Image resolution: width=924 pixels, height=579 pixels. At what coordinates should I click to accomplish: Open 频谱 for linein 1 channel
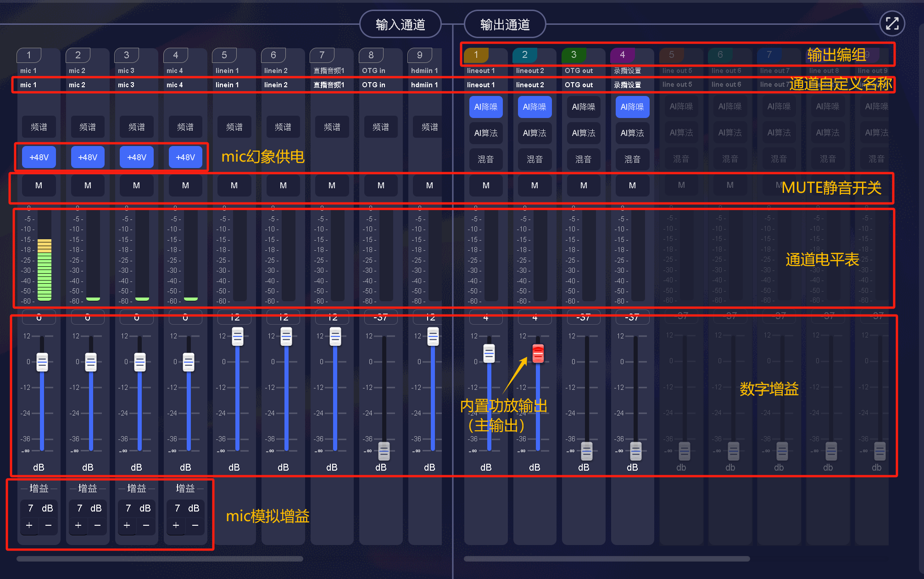[234, 127]
